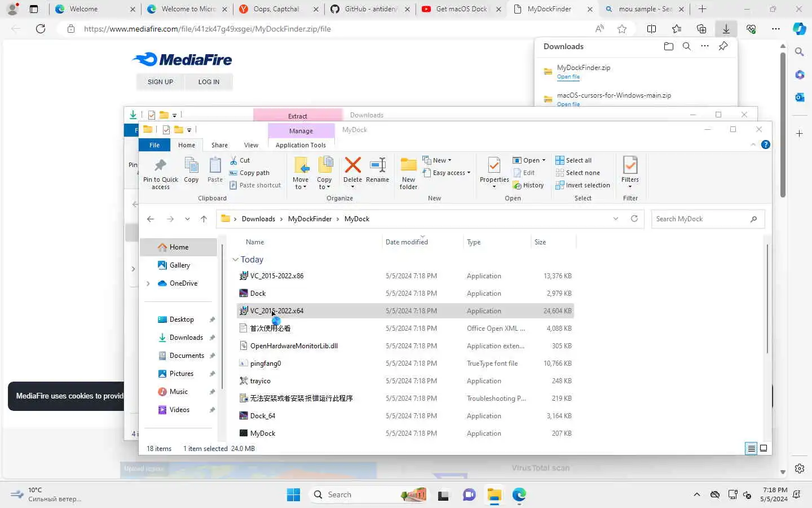Open Pictures in navigation pane
The width and height of the screenshot is (812, 508).
click(181, 374)
